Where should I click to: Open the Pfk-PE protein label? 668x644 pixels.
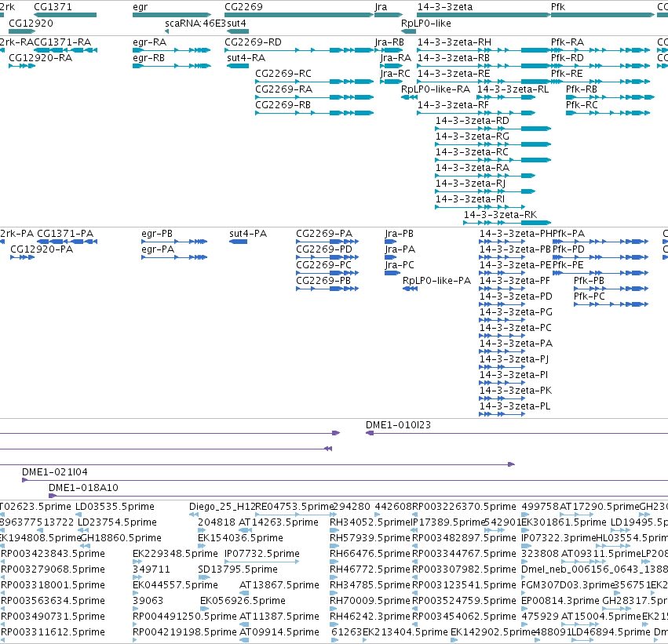click(x=568, y=265)
